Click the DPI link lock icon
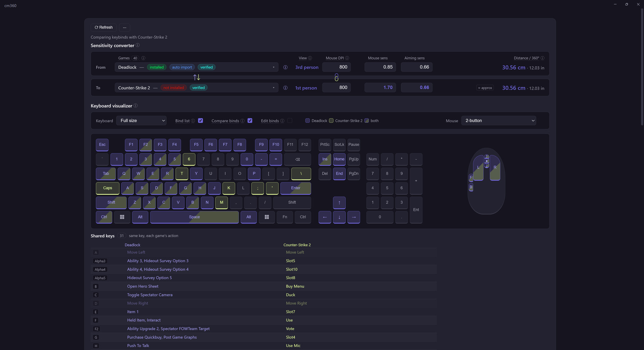 point(336,77)
